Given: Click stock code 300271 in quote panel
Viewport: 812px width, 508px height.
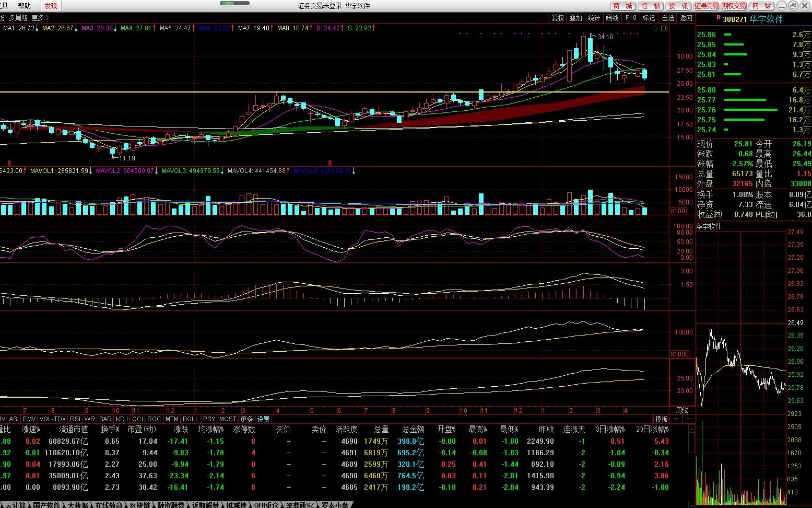Looking at the screenshot, I should pyautogui.click(x=735, y=19).
